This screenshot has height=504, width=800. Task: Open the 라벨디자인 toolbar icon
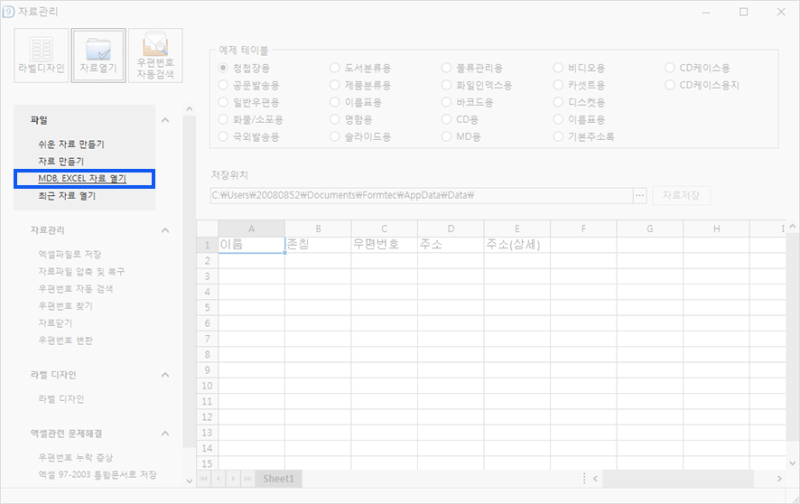tap(41, 55)
